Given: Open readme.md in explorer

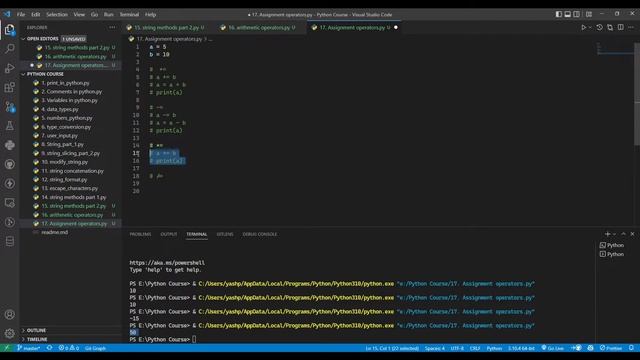Looking at the screenshot, I should [54, 232].
